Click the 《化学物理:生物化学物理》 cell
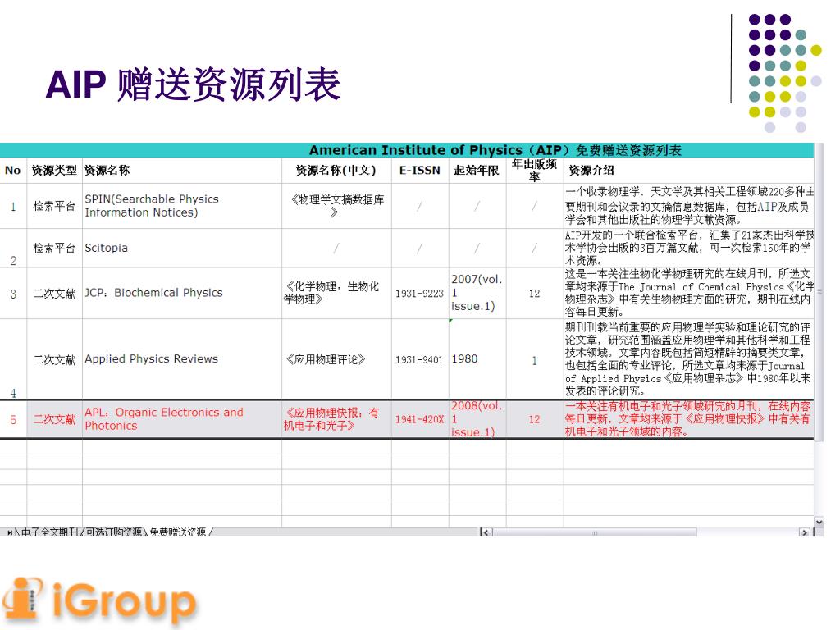 point(336,293)
